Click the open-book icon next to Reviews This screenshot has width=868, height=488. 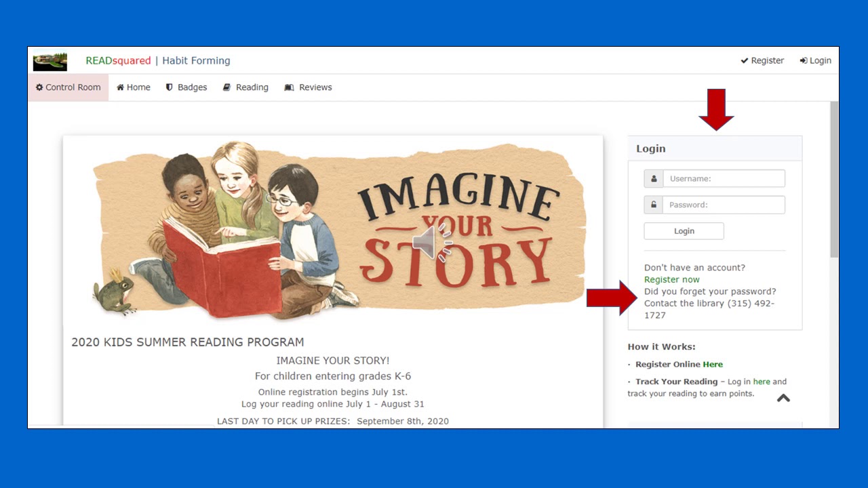(289, 87)
